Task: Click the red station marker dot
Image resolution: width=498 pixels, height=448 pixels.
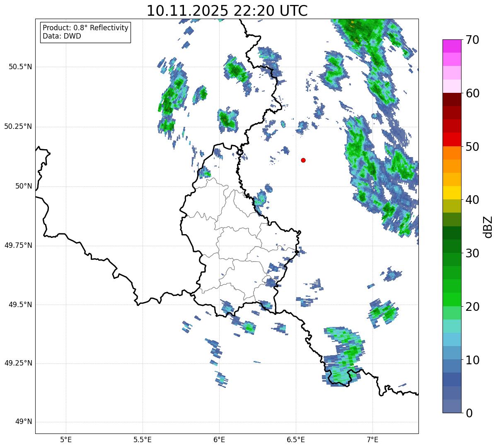Action: point(303,160)
